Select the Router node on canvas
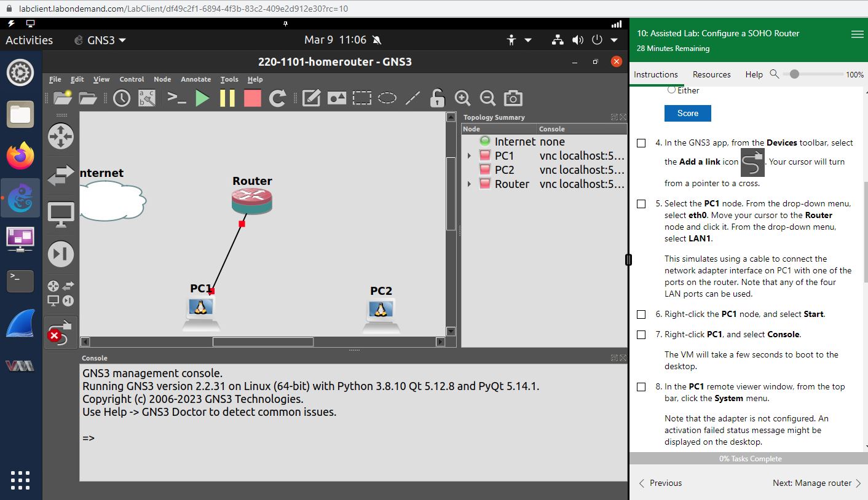The width and height of the screenshot is (868, 500). pyautogui.click(x=252, y=201)
